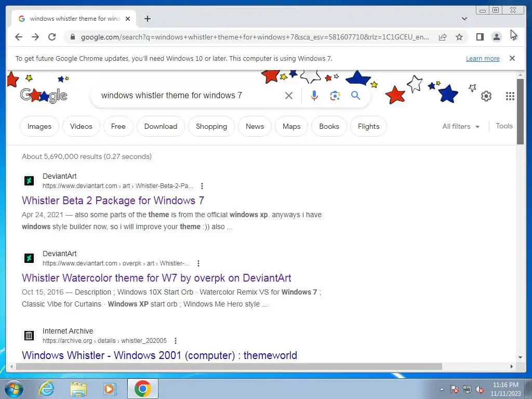Filter results by Videos

tap(81, 126)
